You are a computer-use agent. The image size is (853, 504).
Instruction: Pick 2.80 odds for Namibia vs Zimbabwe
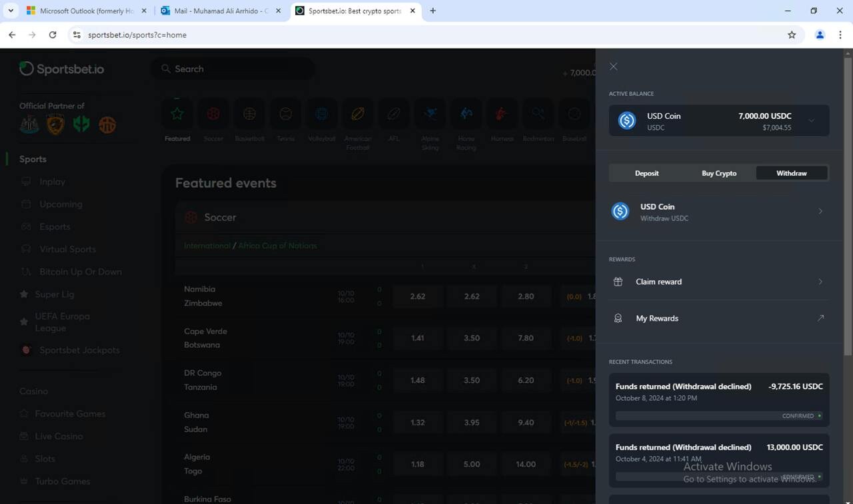(526, 296)
